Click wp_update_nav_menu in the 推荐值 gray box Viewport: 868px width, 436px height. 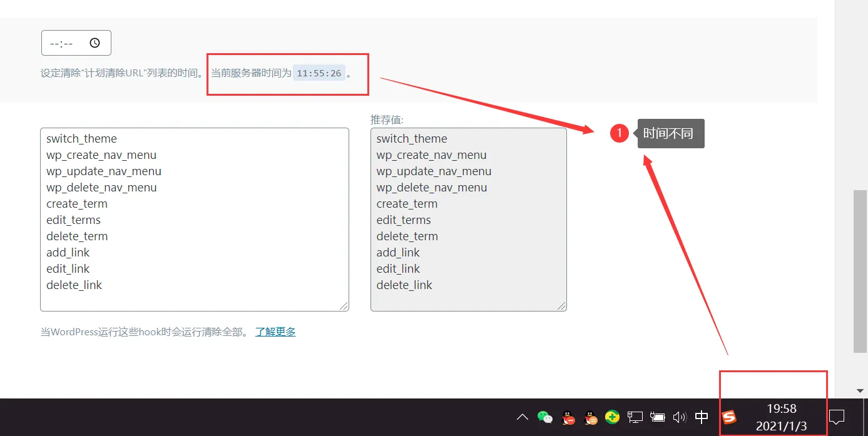434,171
